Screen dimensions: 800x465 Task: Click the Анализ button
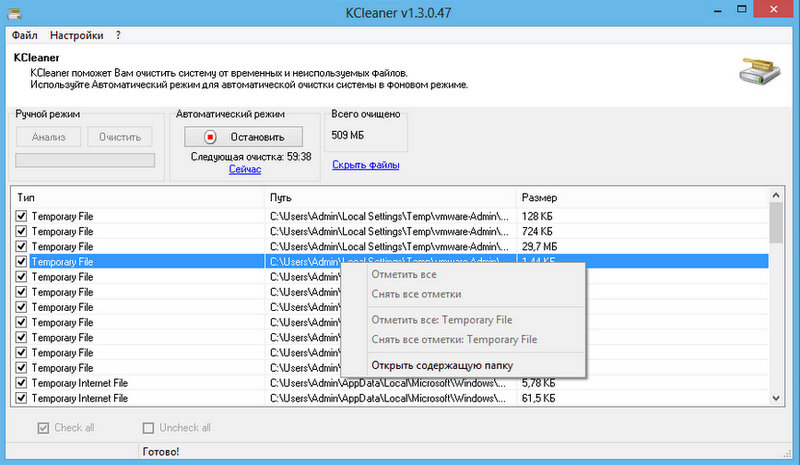[x=48, y=137]
